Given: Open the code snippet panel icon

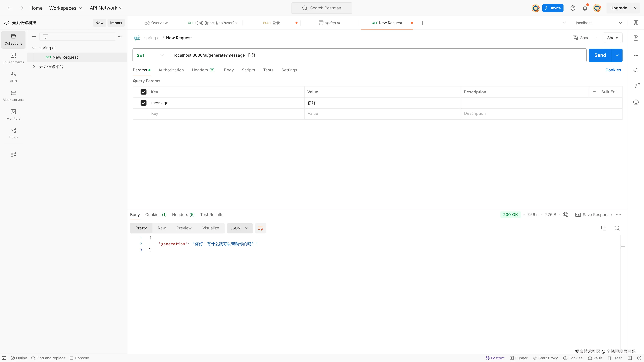Looking at the screenshot, I should pos(636,70).
